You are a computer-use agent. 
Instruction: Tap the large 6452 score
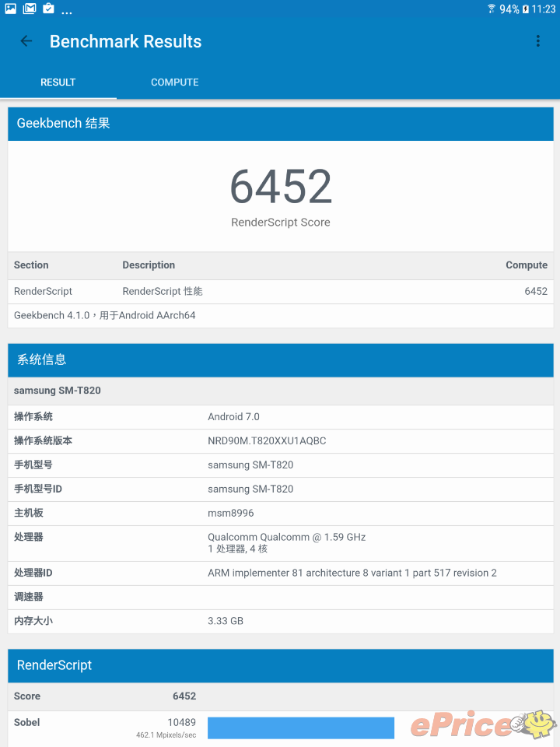(281, 186)
